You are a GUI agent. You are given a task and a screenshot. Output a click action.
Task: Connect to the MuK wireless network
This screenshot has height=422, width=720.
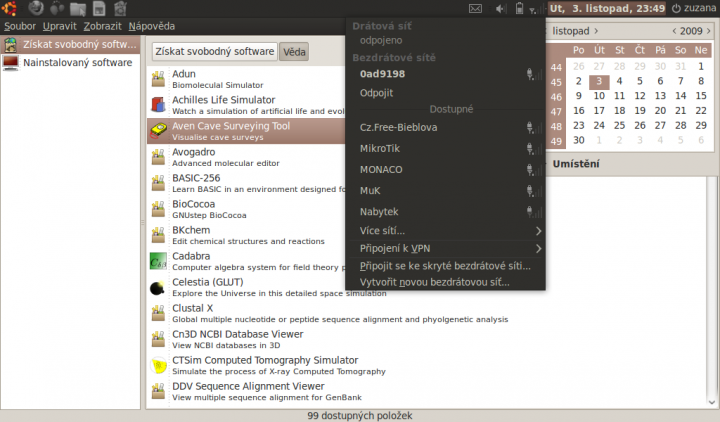coord(445,191)
